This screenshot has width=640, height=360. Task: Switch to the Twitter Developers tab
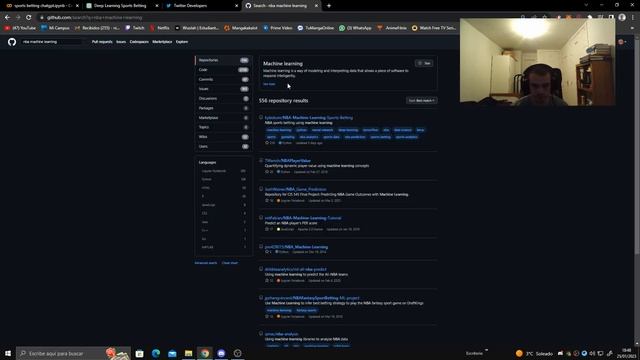click(x=202, y=6)
